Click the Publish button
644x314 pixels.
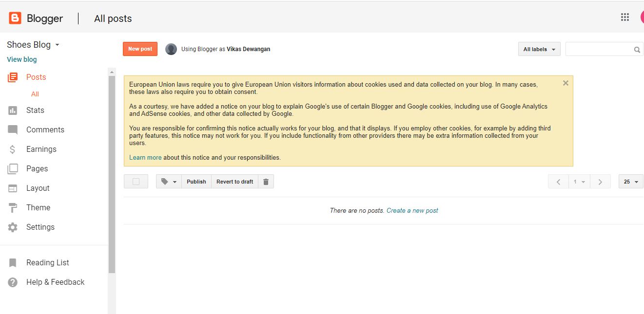tap(196, 182)
